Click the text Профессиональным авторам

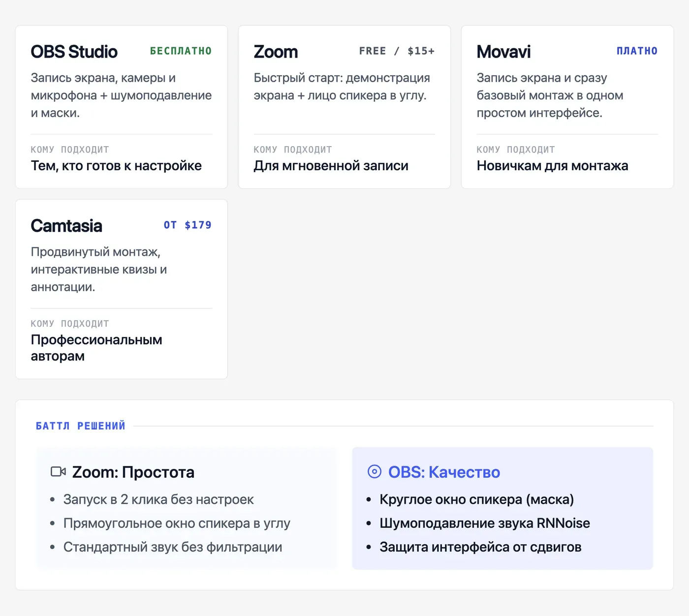pos(96,348)
